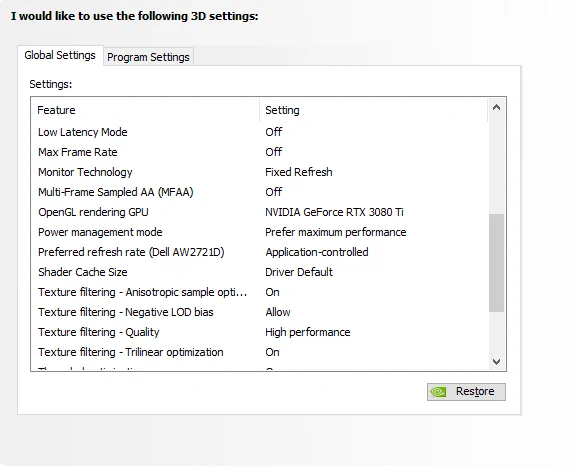Open the On value for Anisotropic sample optimization
579x470 pixels.
[x=273, y=292]
